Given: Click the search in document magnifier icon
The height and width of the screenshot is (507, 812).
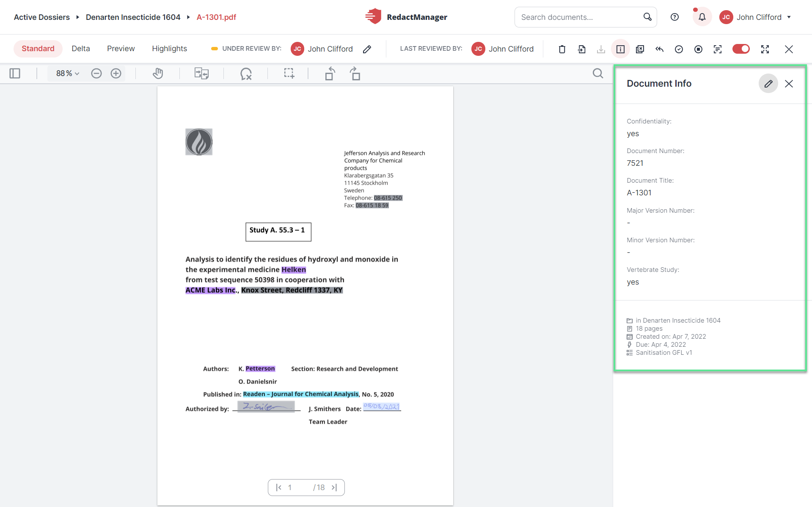Looking at the screenshot, I should [x=598, y=74].
